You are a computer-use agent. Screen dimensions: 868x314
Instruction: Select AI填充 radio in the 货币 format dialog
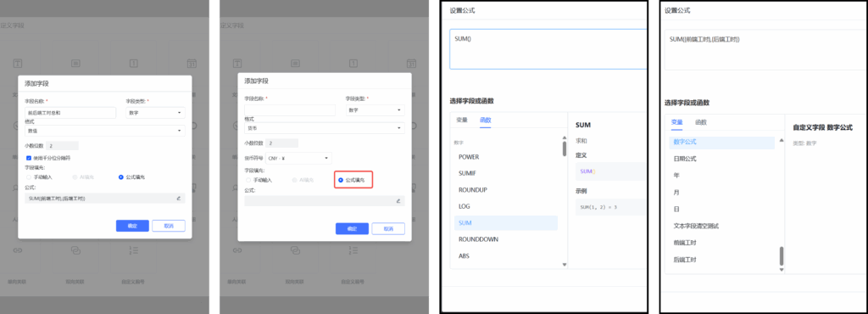pos(294,180)
